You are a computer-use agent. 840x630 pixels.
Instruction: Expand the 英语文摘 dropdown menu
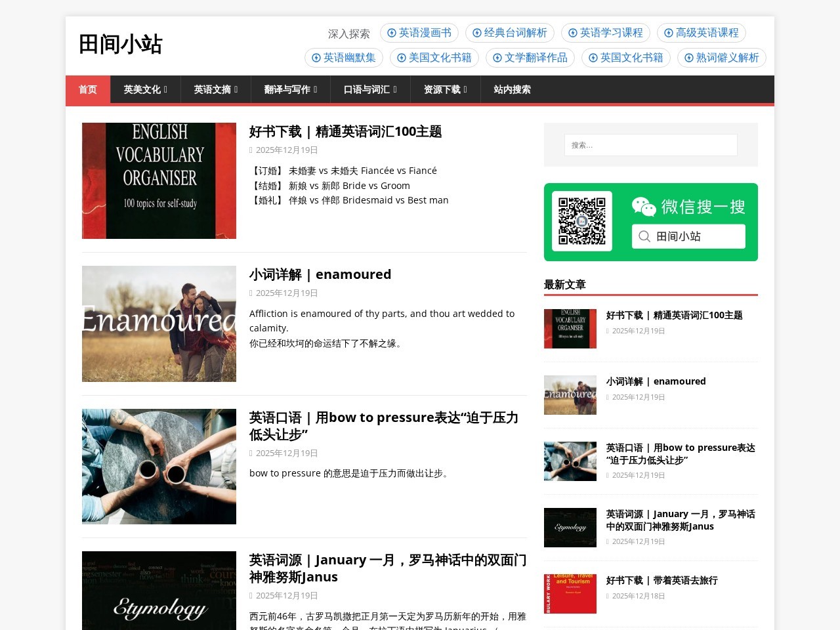coord(215,90)
